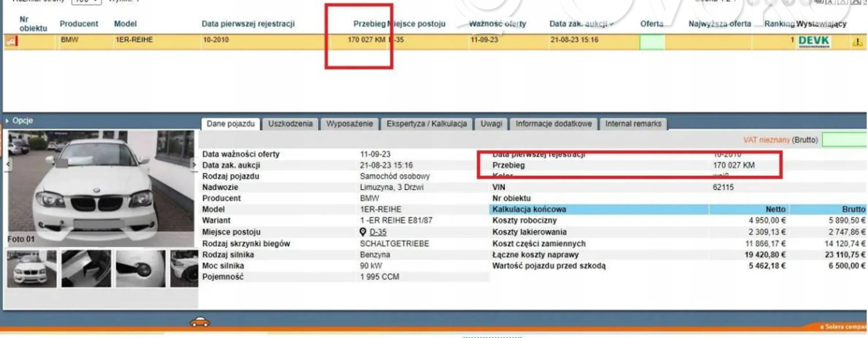Show the previous vehicle photo arrow
The image size is (868, 338).
click(x=8, y=165)
